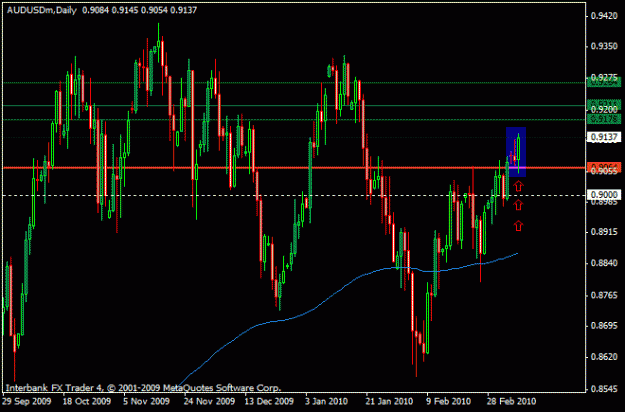Select the 0.9350 price axis label

pyautogui.click(x=604, y=46)
